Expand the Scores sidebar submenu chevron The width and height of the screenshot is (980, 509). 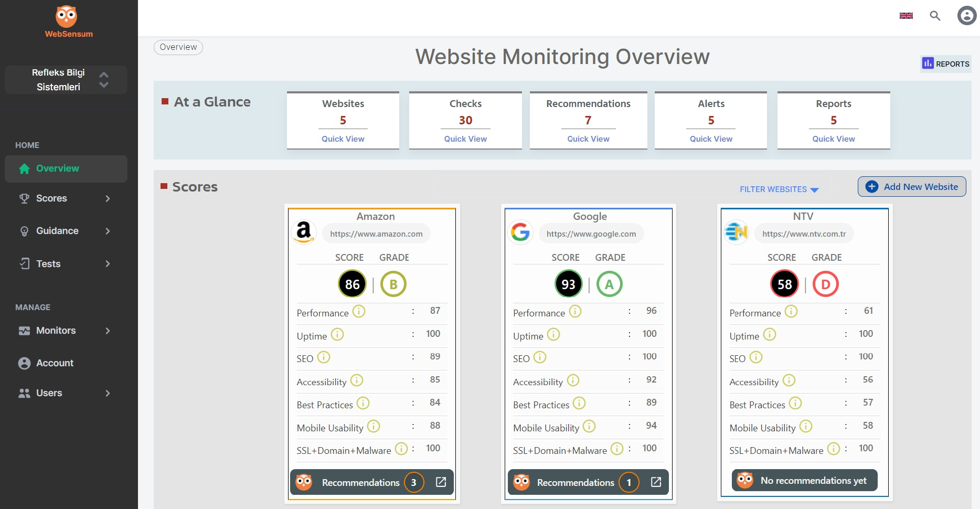(x=108, y=198)
